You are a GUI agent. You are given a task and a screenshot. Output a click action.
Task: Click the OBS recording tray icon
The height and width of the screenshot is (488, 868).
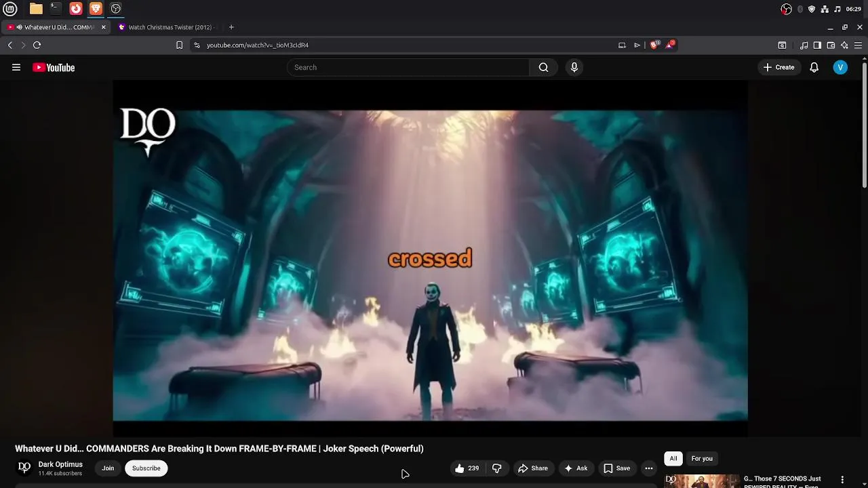click(x=786, y=9)
